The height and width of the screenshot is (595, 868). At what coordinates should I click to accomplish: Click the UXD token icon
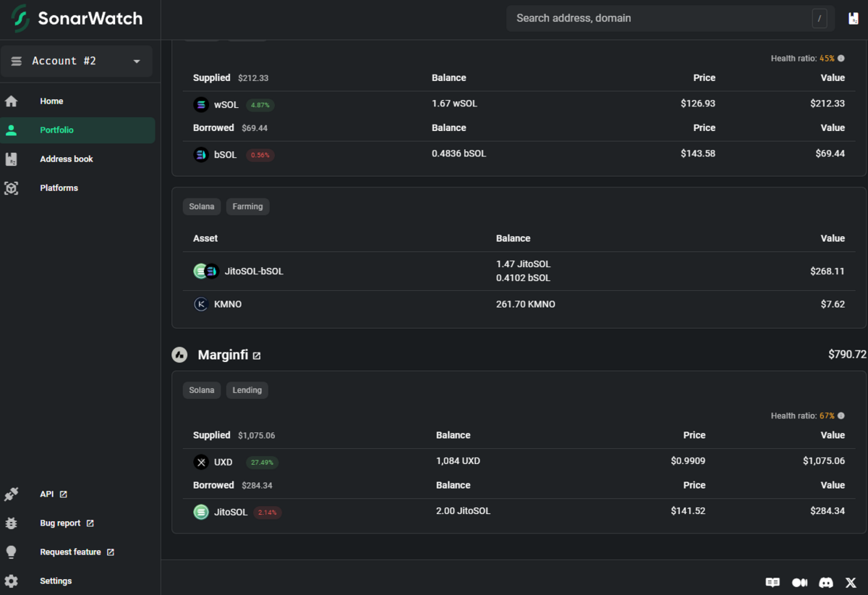(x=201, y=463)
